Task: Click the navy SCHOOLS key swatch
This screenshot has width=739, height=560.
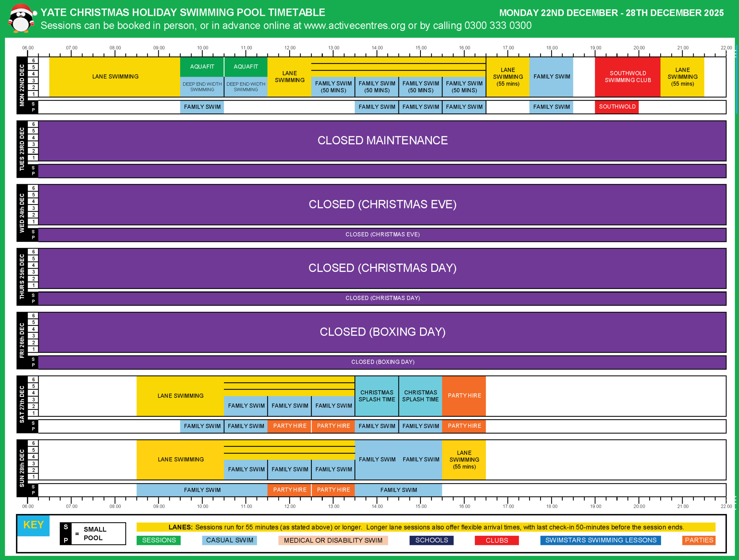Action: coord(431,540)
